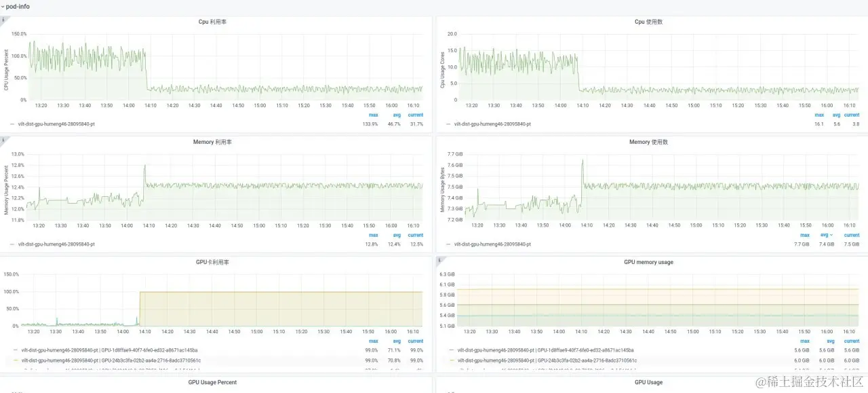Click the 31.7% current value in Cpu 利用率 legend

416,124
